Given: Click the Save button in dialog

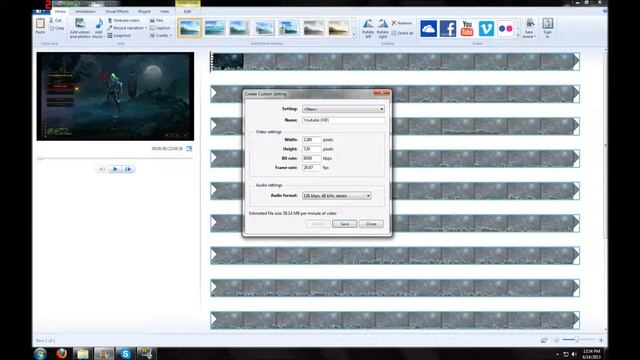Looking at the screenshot, I should pyautogui.click(x=344, y=224).
